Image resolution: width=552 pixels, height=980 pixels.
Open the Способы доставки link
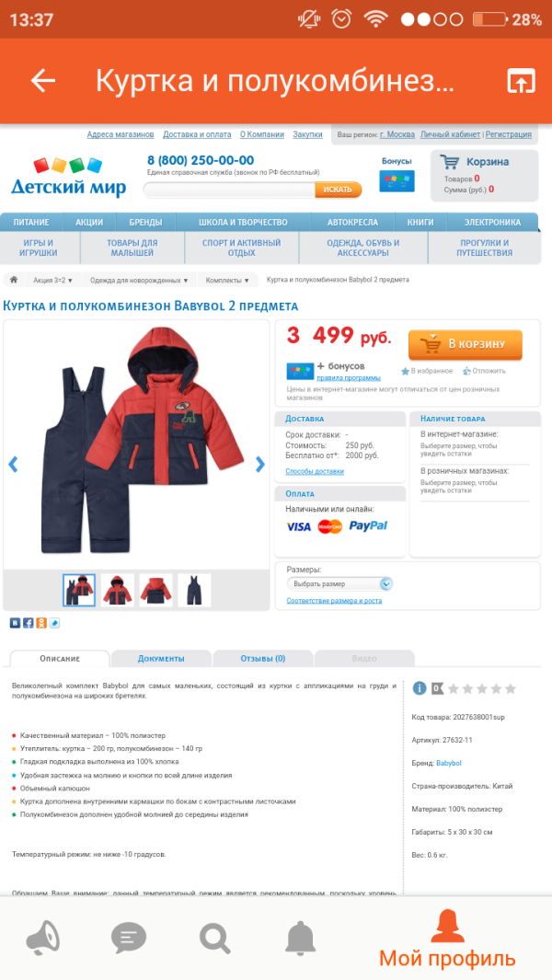click(x=315, y=471)
